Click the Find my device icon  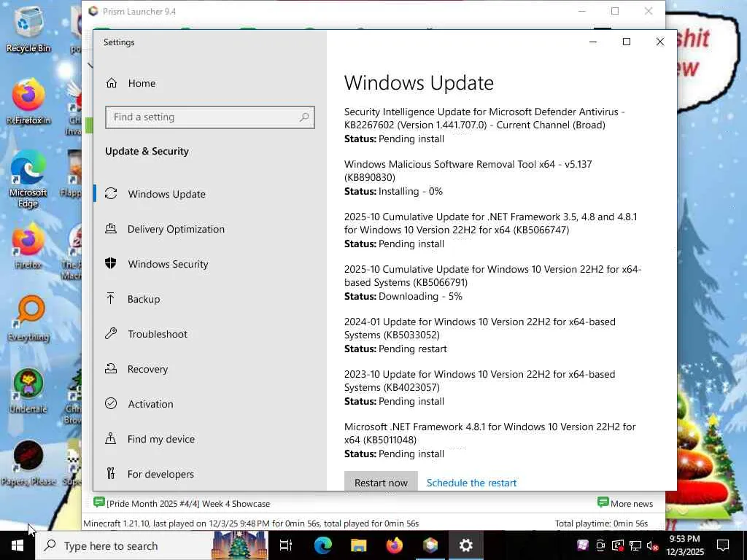point(111,438)
